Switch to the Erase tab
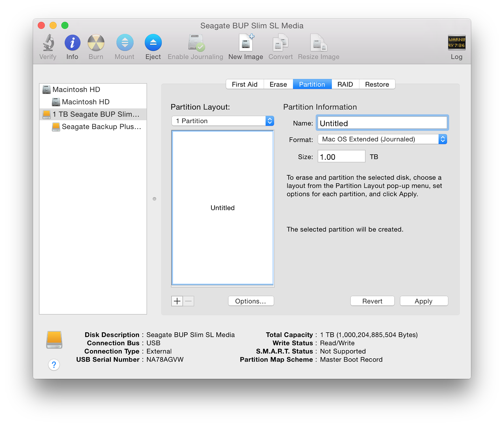This screenshot has width=504, height=426. (x=278, y=84)
